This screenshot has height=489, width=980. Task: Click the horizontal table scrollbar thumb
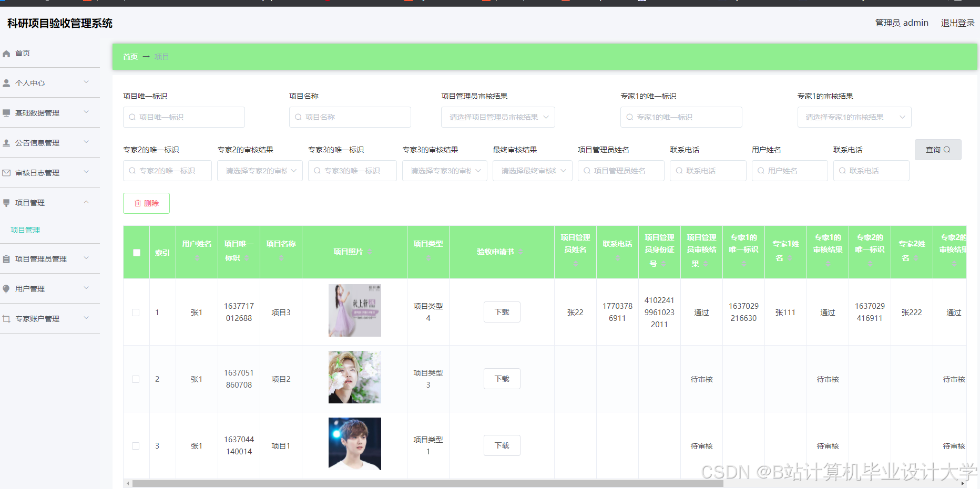click(x=428, y=484)
